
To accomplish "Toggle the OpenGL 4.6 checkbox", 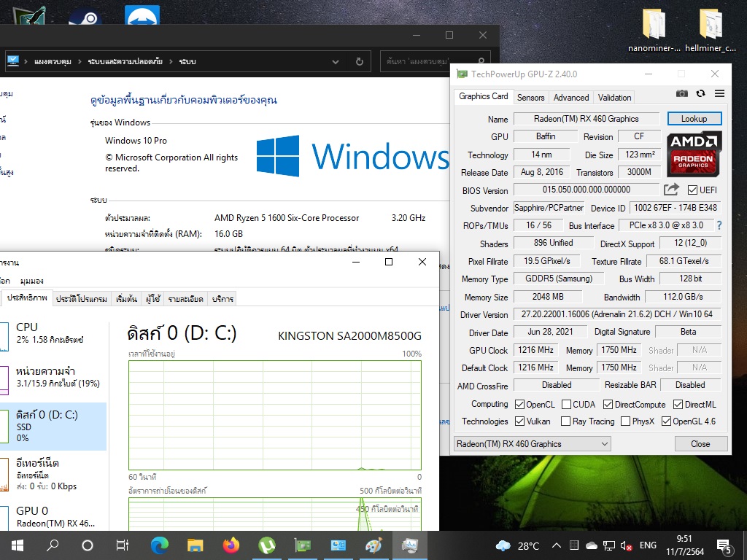I will tap(667, 421).
